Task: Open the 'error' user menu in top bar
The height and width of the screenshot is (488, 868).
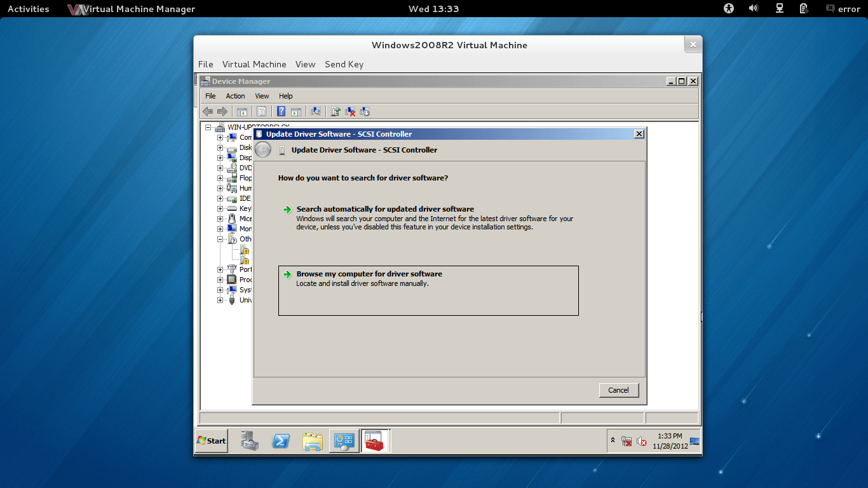Action: 843,9
